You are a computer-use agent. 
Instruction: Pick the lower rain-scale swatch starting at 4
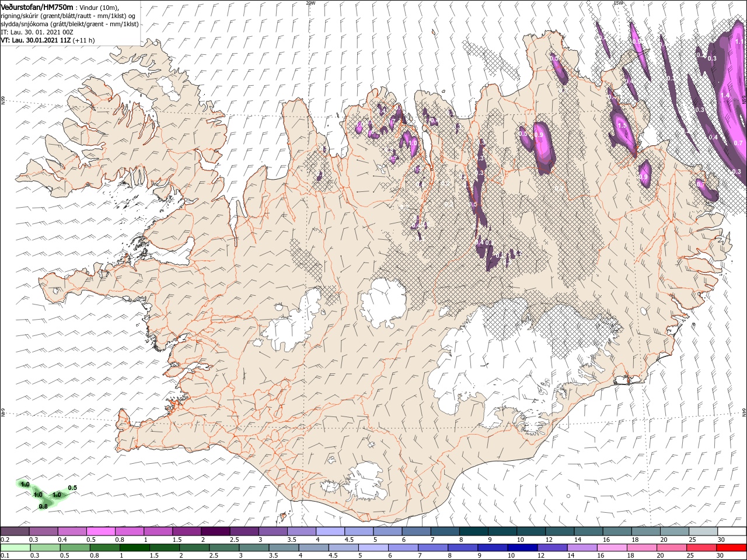(x=313, y=548)
